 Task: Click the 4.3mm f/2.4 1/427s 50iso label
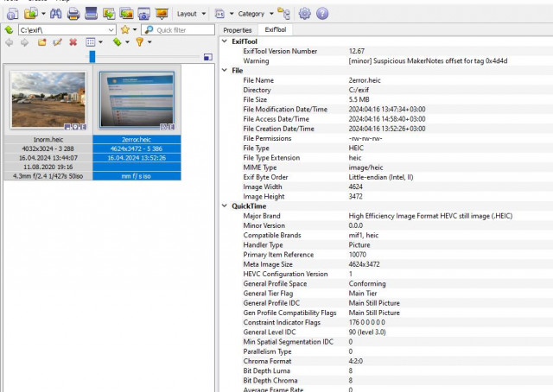[x=48, y=176]
